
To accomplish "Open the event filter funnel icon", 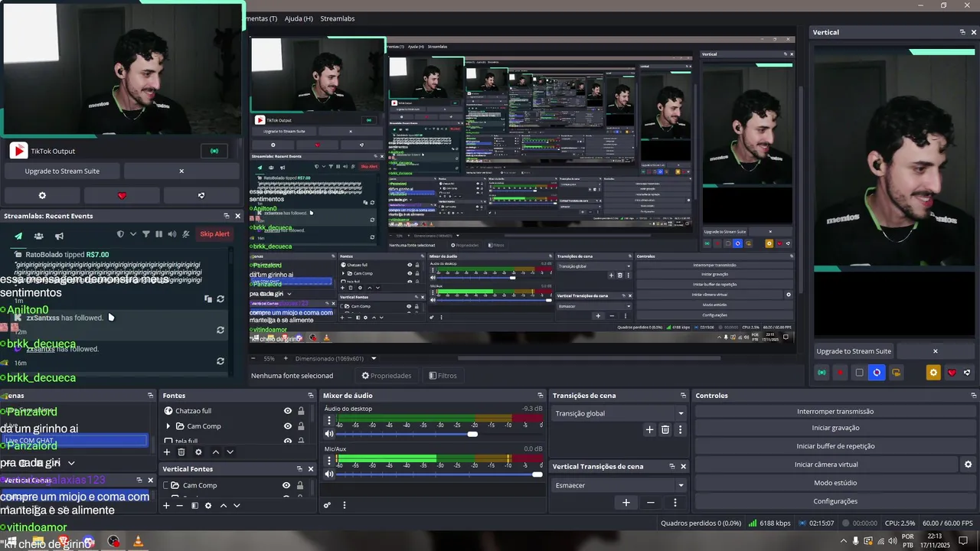I will [x=146, y=234].
